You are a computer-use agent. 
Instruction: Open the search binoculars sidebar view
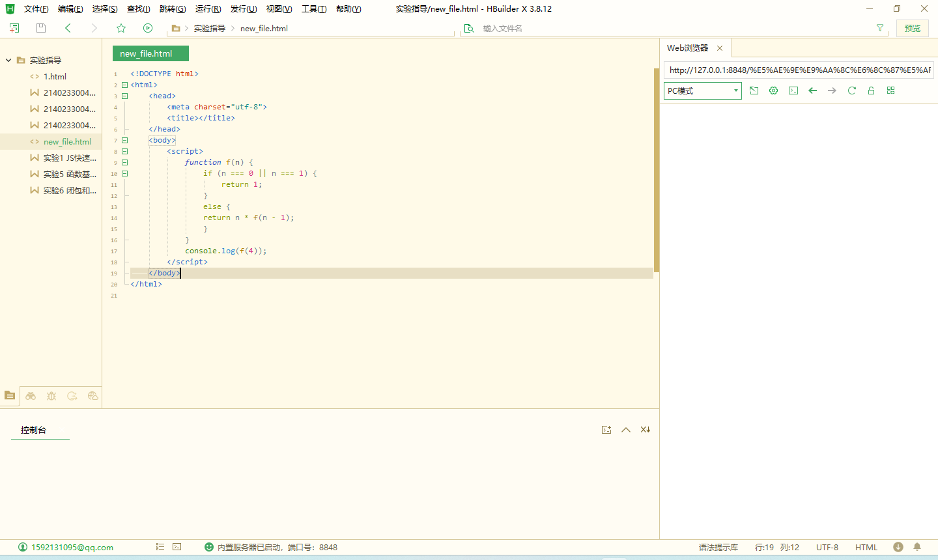point(31,395)
